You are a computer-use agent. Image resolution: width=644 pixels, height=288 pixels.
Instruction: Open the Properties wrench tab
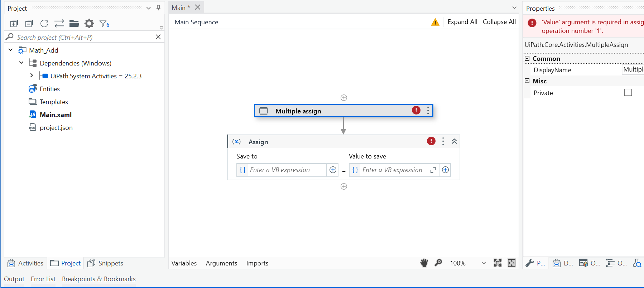[535, 263]
